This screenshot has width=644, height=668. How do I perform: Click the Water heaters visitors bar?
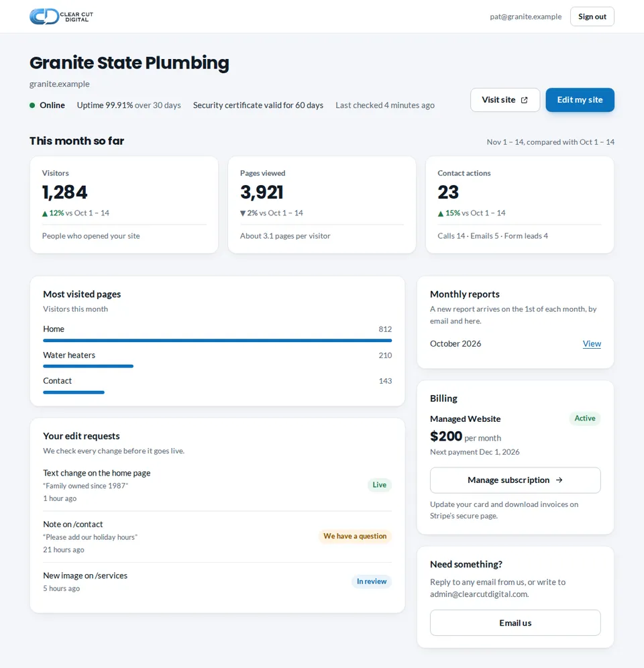tap(89, 366)
